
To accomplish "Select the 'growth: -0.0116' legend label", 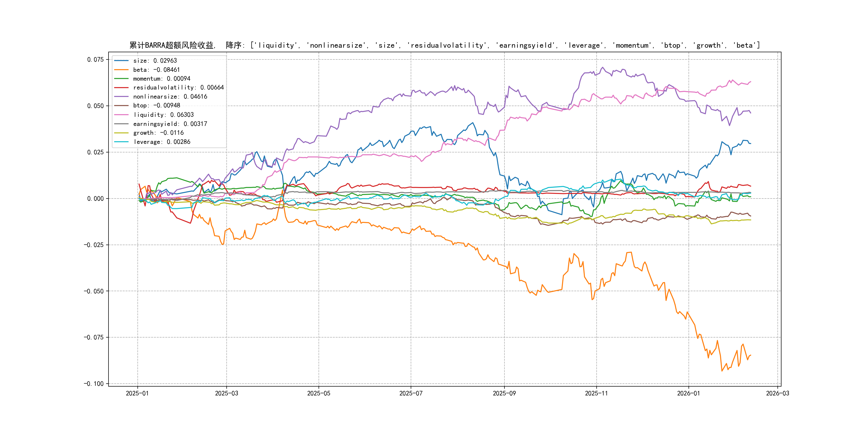I will (x=158, y=133).
